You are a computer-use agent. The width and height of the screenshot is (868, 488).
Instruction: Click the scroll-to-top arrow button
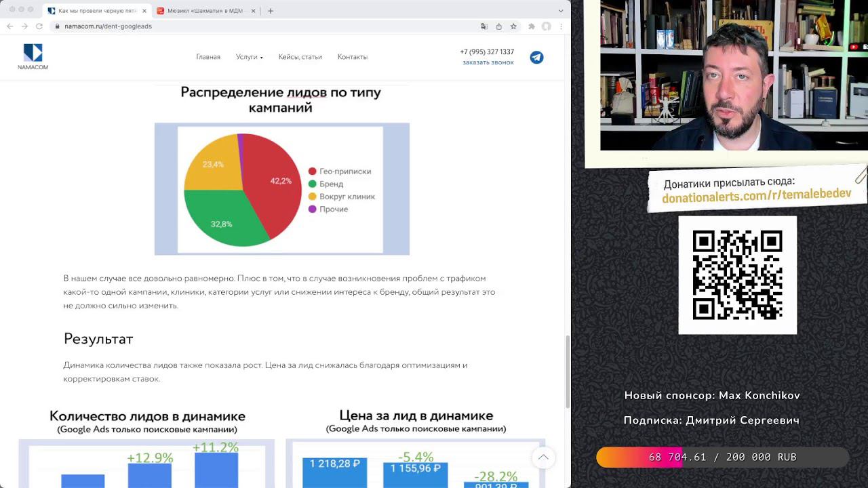point(543,457)
